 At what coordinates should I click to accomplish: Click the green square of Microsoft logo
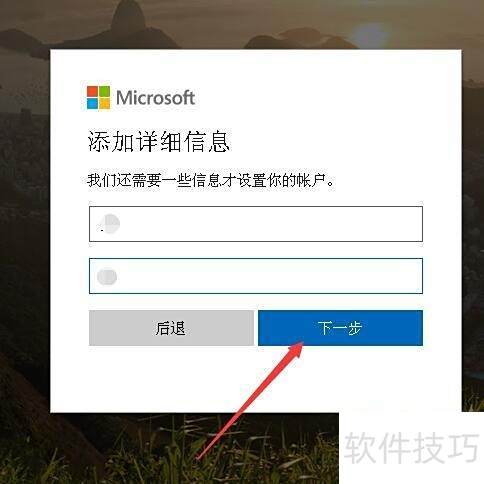pyautogui.click(x=104, y=91)
